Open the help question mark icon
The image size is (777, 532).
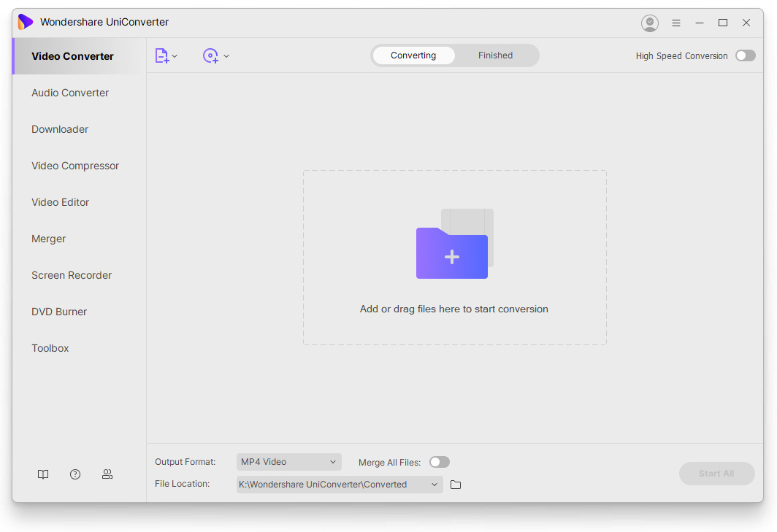coord(75,474)
